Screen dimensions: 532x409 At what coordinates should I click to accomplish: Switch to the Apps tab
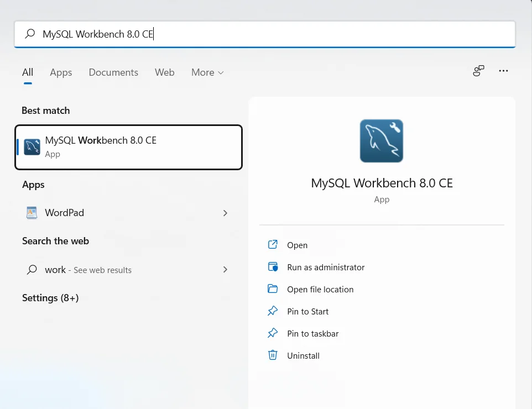point(61,72)
